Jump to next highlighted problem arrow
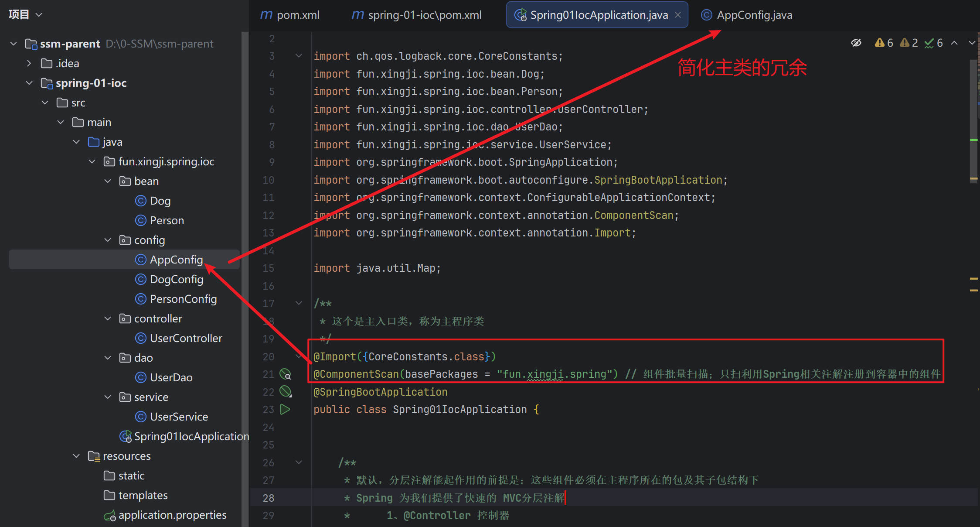The height and width of the screenshot is (527, 980). point(972,43)
